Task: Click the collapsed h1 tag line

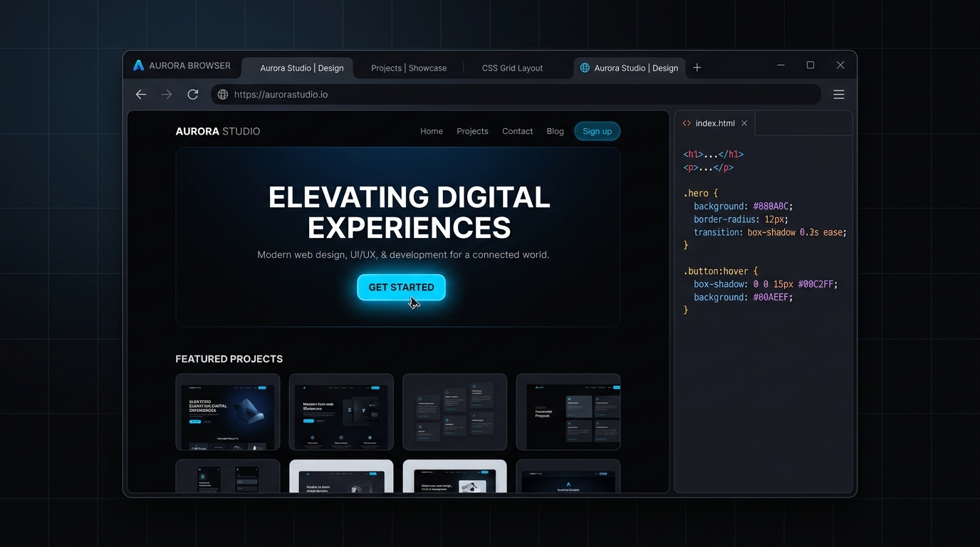Action: [713, 154]
